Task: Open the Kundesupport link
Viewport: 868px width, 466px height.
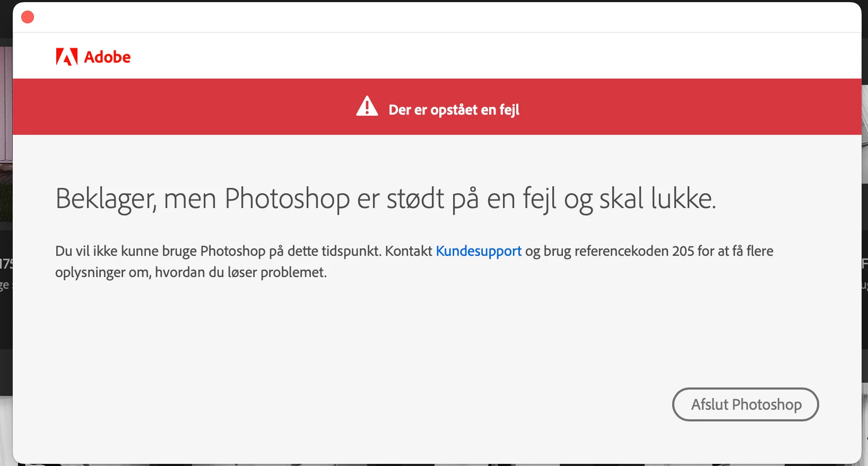Action: coord(479,251)
